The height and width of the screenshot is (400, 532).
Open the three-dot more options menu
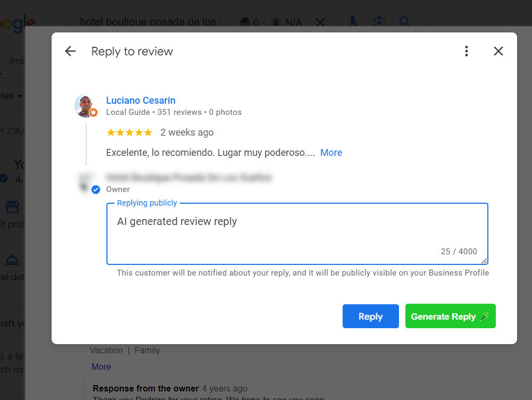(467, 51)
